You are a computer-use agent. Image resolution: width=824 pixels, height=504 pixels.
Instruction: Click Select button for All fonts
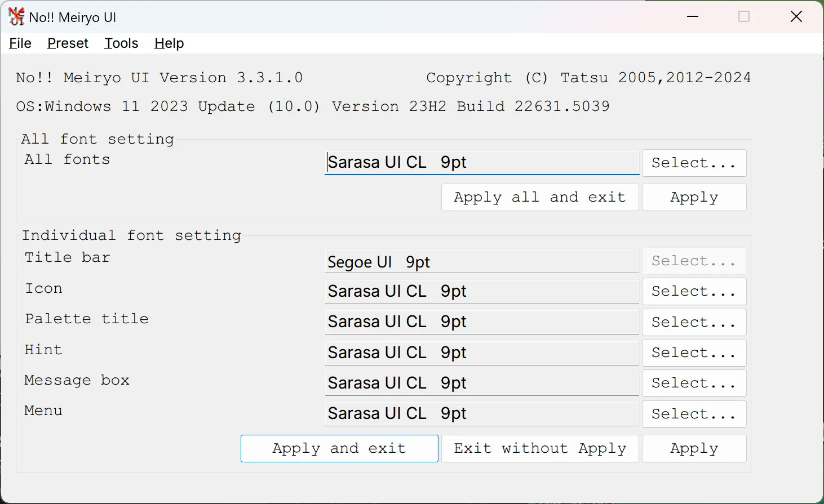[694, 163]
